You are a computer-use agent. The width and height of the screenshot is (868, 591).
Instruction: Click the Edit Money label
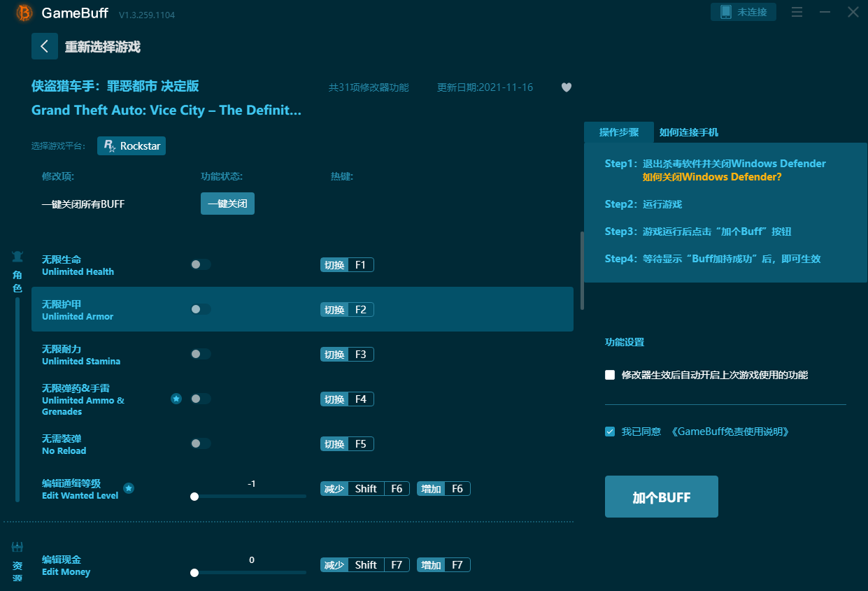tap(66, 565)
